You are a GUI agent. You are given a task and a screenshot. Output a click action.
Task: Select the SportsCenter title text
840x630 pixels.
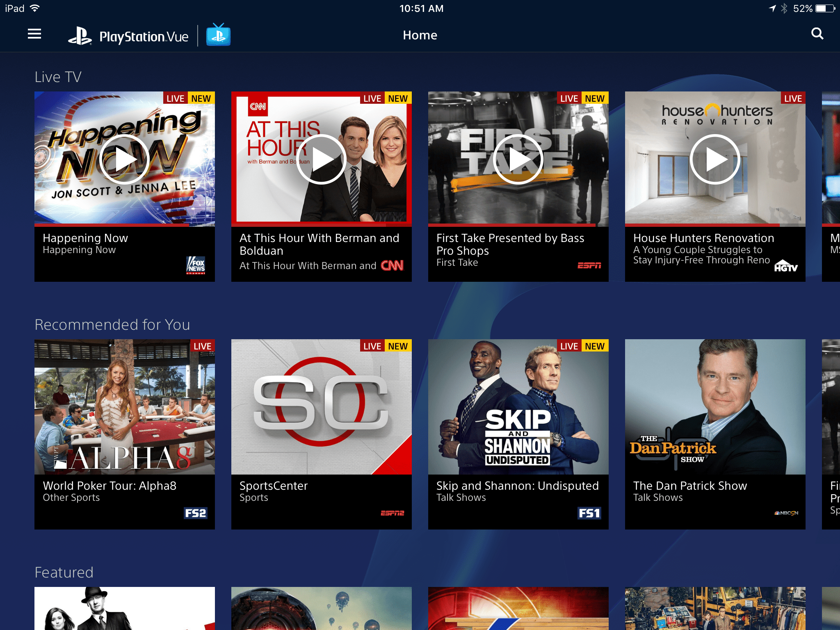(274, 486)
